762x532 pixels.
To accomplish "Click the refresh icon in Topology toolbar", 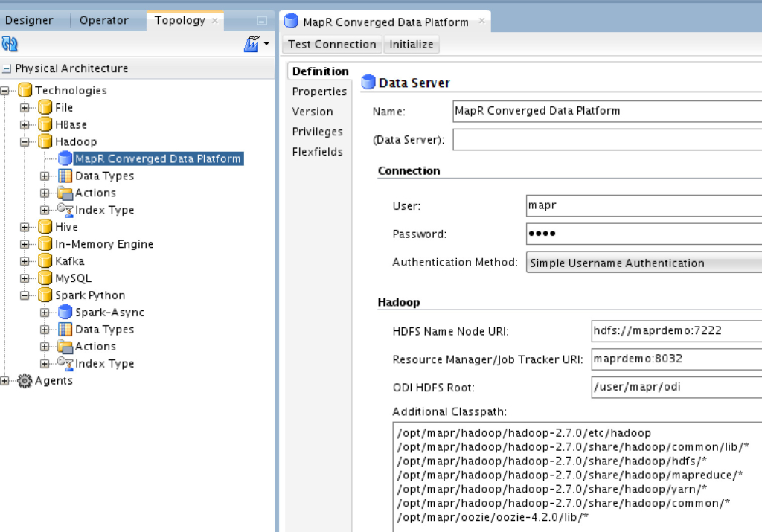I will (10, 44).
